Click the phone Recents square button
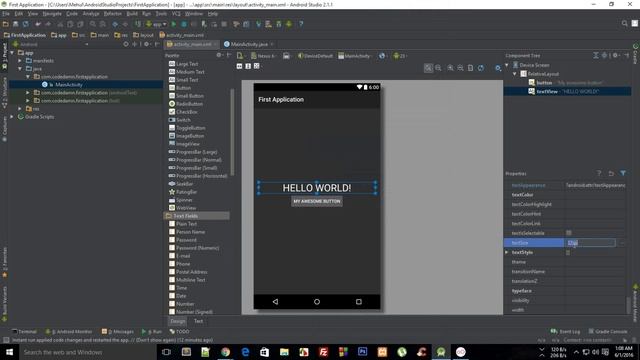 pos(359,302)
